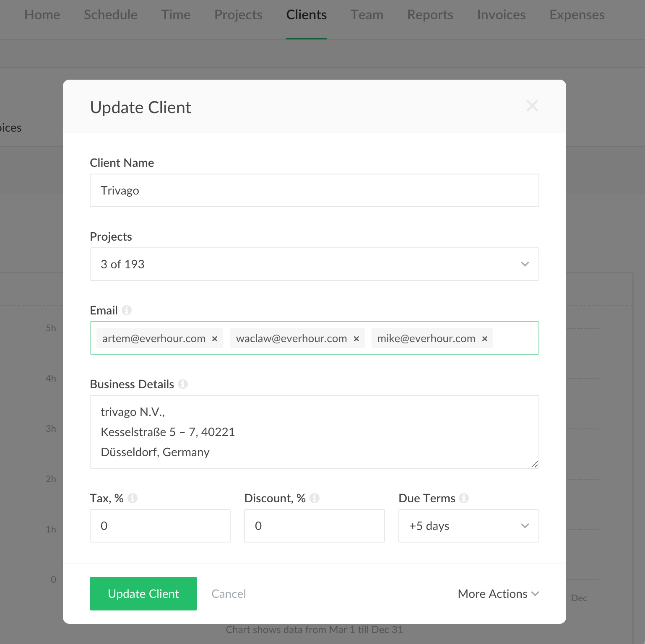This screenshot has width=645, height=644.
Task: Expand the More Actions menu
Action: [498, 594]
